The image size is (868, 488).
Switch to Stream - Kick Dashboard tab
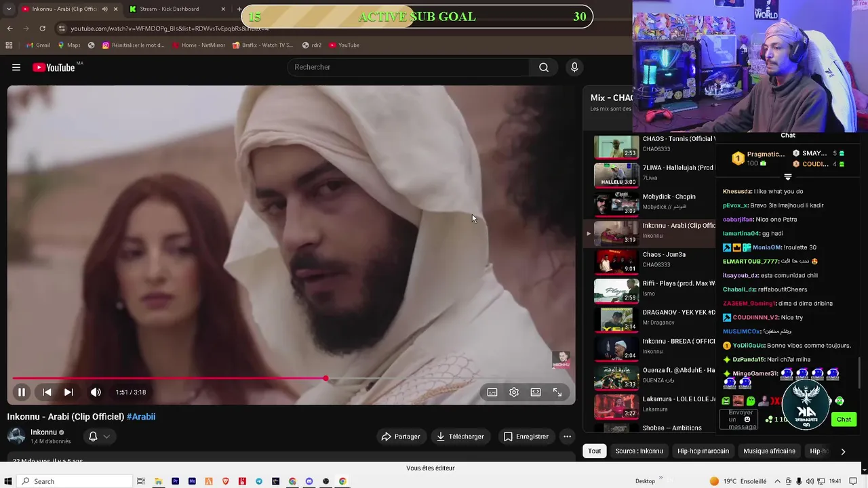[176, 9]
